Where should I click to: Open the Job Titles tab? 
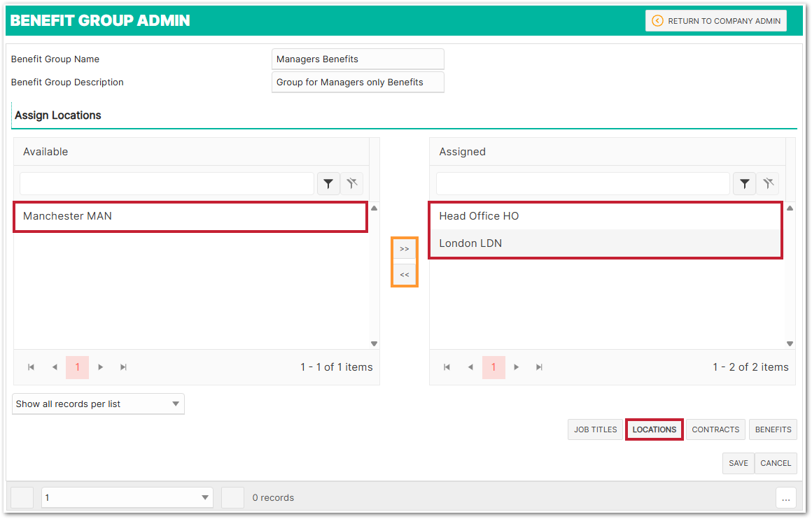595,429
